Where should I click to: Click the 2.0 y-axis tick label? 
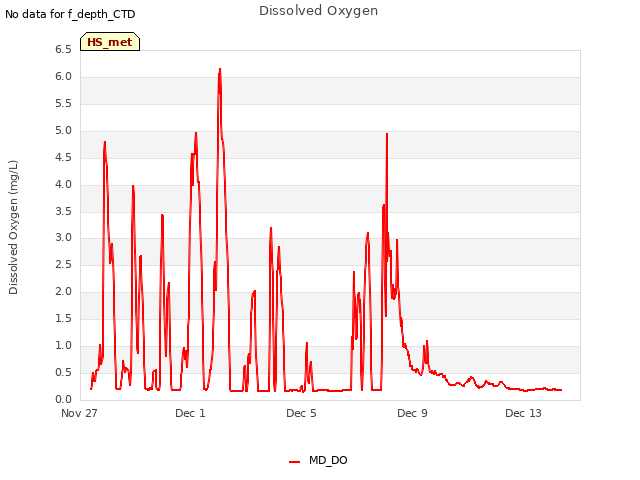63,291
